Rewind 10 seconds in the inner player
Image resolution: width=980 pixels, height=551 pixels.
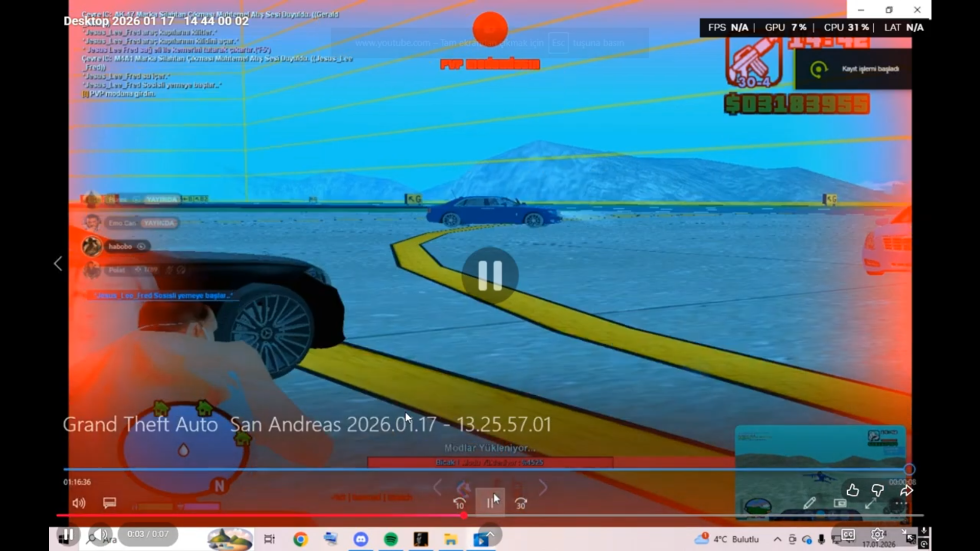459,504
